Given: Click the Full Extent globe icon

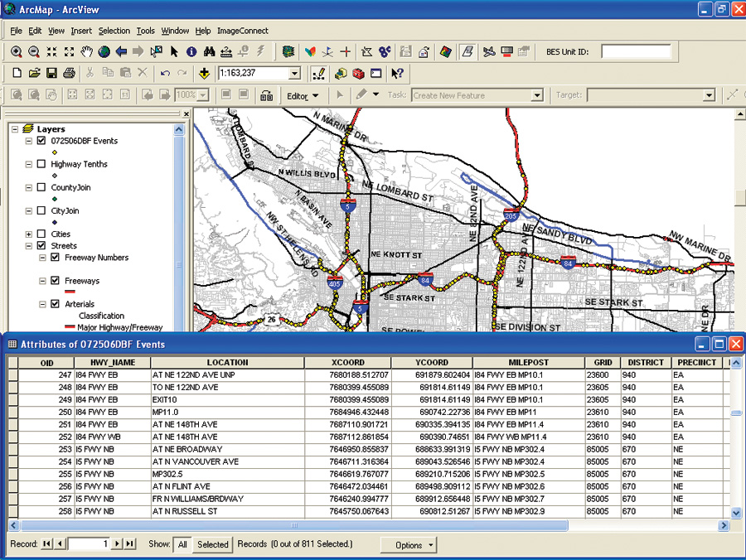Looking at the screenshot, I should pyautogui.click(x=104, y=51).
